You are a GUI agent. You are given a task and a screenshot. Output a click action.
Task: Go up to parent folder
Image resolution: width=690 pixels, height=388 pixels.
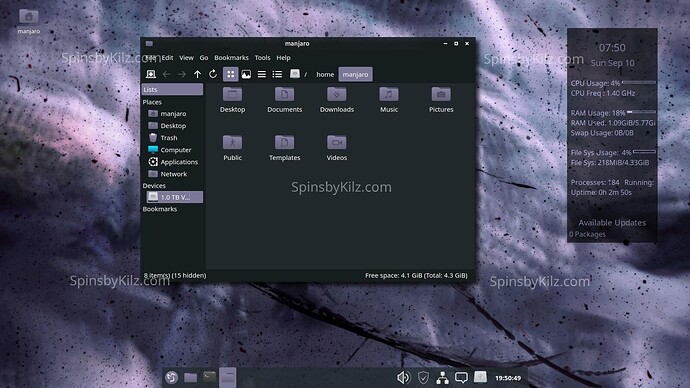click(197, 74)
